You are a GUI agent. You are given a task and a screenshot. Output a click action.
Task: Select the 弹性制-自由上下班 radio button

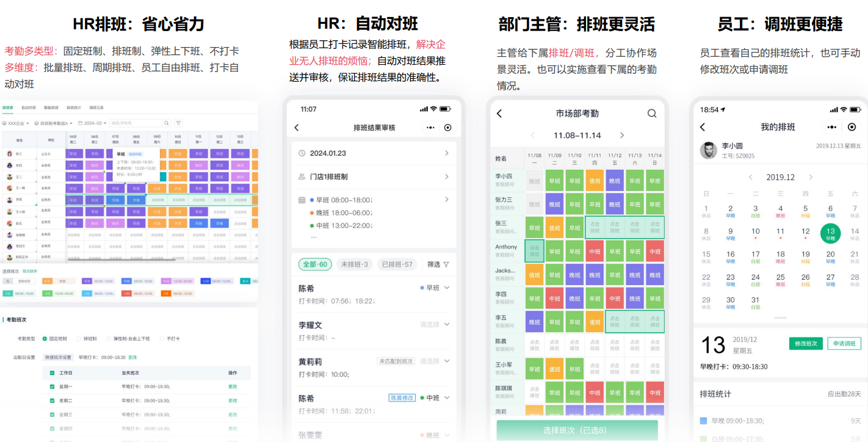click(109, 339)
